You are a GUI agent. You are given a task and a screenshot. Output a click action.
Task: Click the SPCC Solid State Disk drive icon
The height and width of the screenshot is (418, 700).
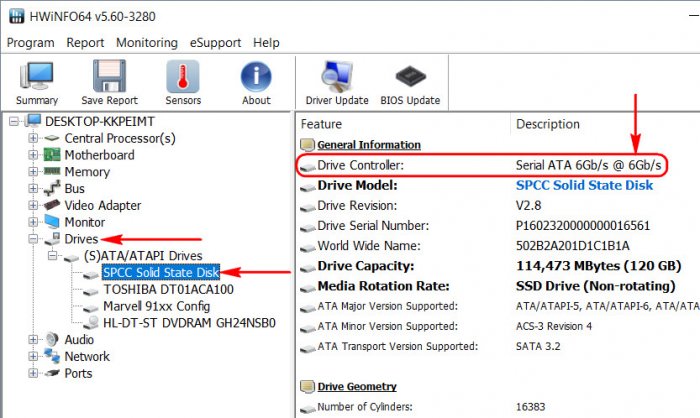91,274
